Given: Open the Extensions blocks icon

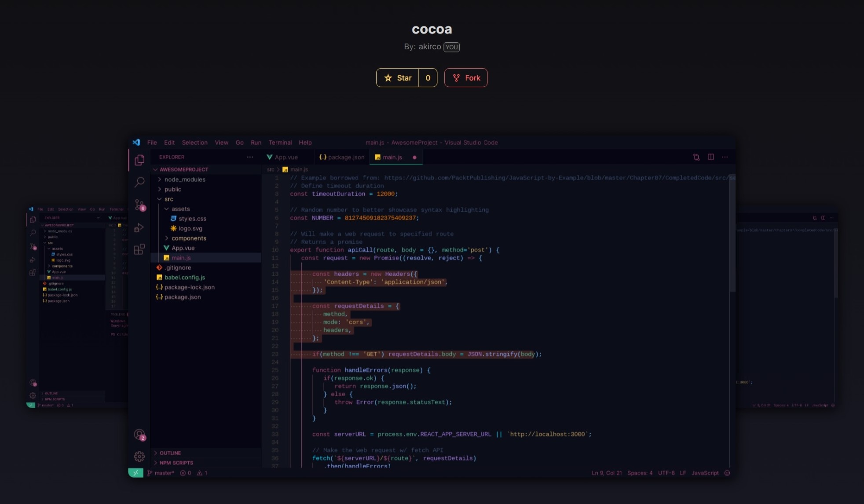Looking at the screenshot, I should coord(139,249).
